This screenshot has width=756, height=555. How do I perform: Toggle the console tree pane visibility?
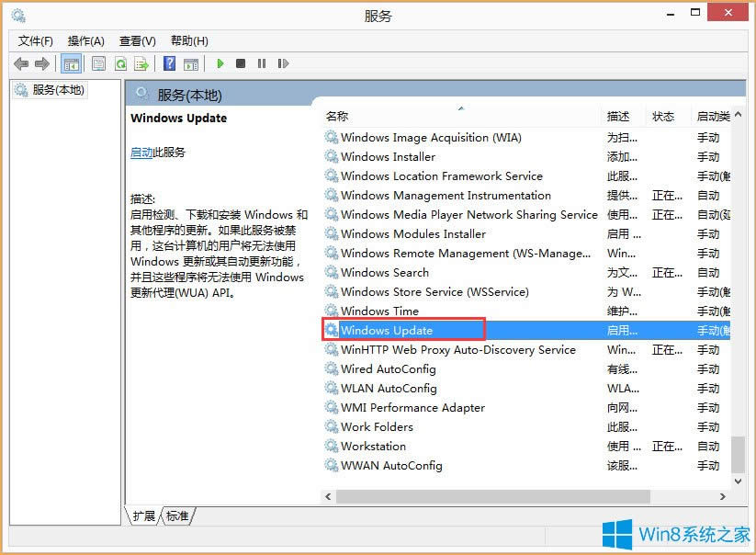[x=70, y=62]
